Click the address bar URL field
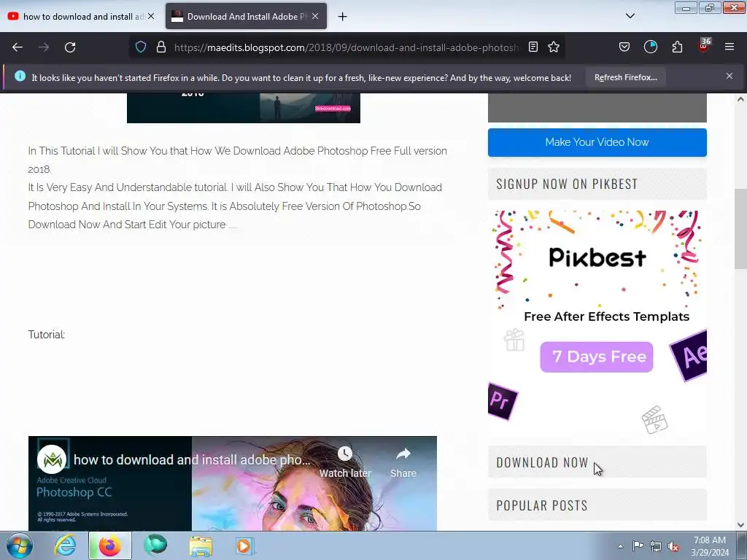 pos(347,47)
